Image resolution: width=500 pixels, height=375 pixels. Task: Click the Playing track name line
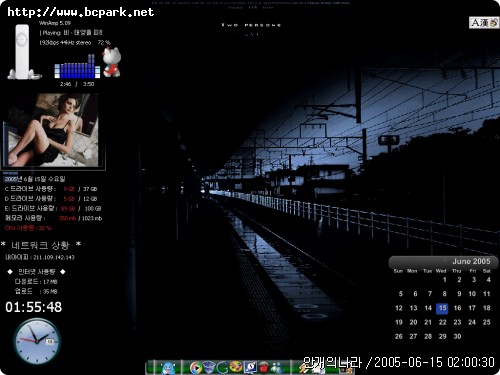(x=71, y=33)
